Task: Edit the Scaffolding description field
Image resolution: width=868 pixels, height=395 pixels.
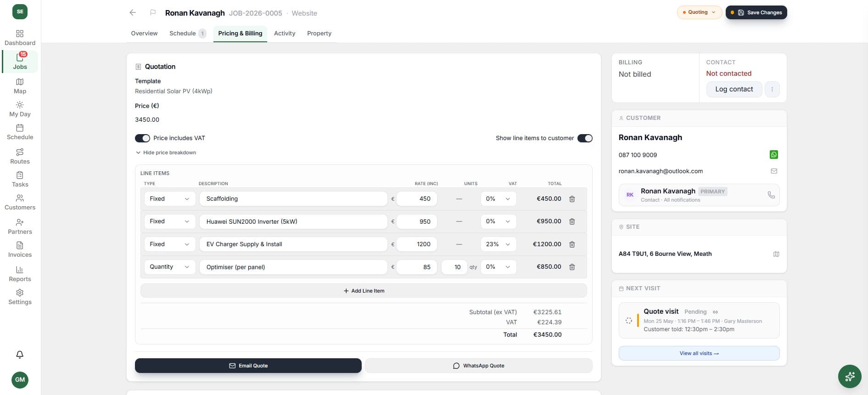Action: (293, 199)
